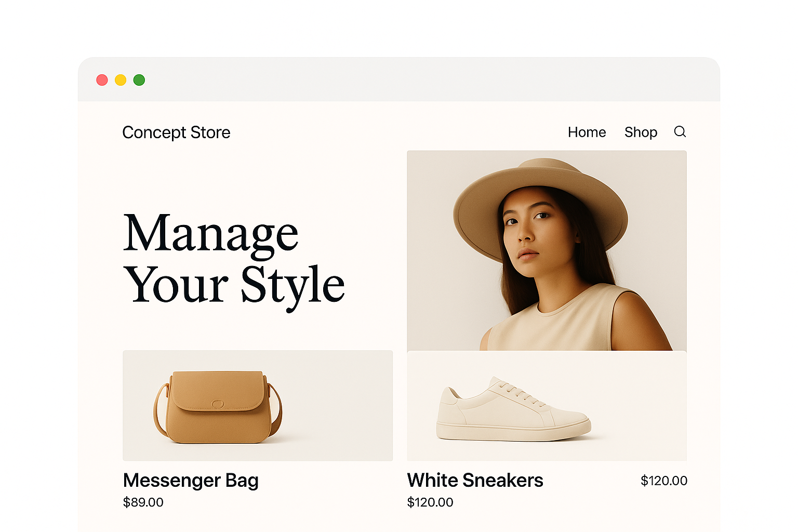Click the word Manage in the headline
Image resolution: width=798 pixels, height=532 pixels.
(211, 234)
